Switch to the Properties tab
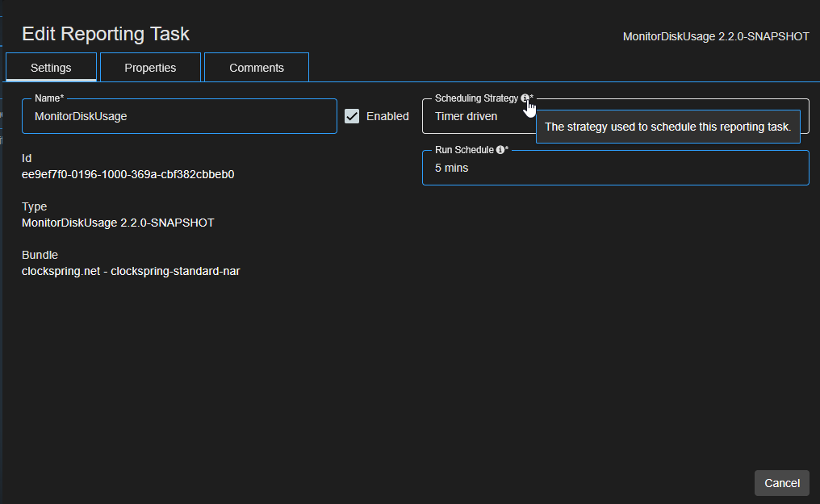Image resolution: width=820 pixels, height=504 pixels. pyautogui.click(x=150, y=67)
